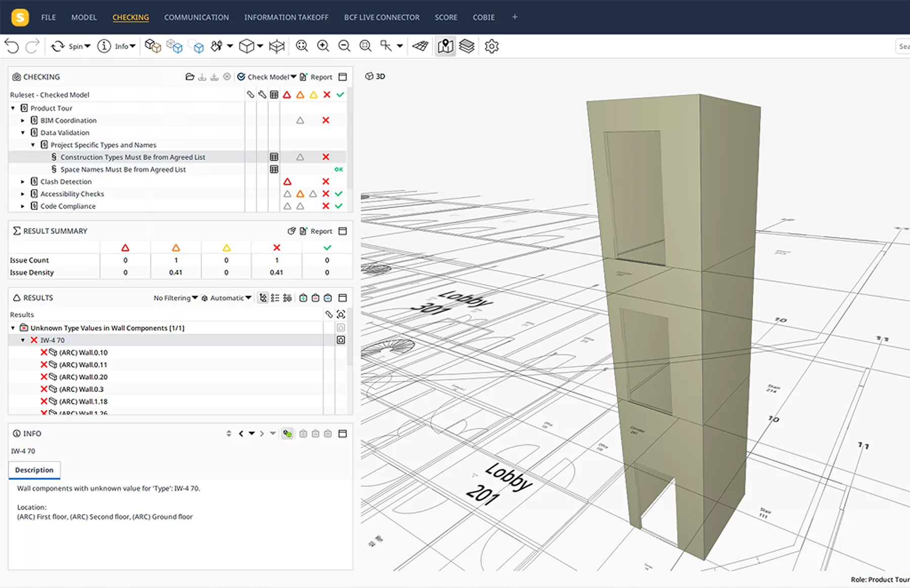Select Construction Types Must Be from Agreed List
The image size is (910, 588).
coord(133,157)
